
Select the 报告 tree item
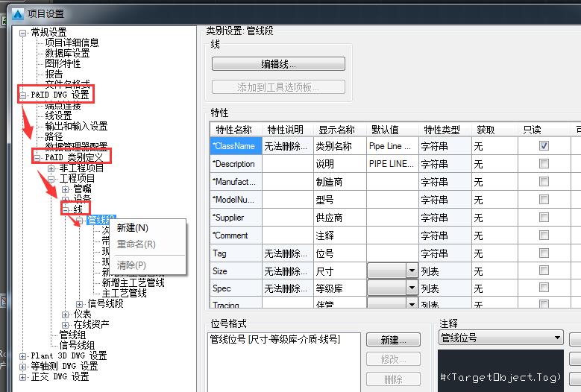[54, 74]
